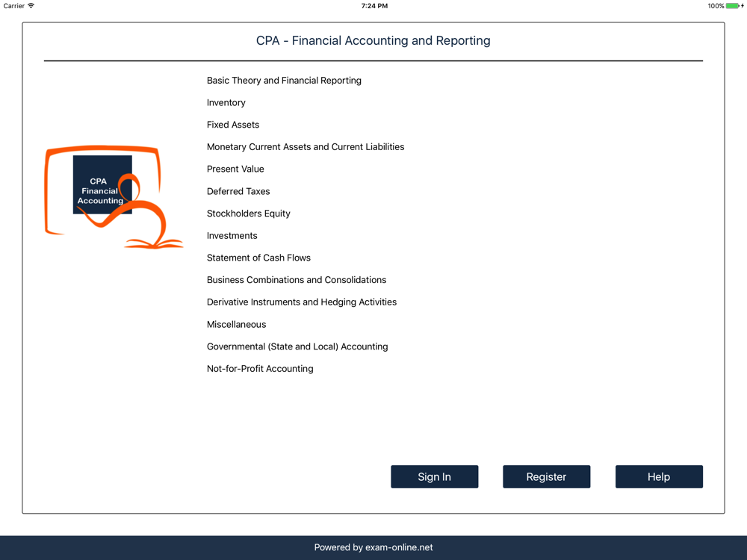Open the Help button
Screen dimensions: 747x560
click(x=659, y=476)
